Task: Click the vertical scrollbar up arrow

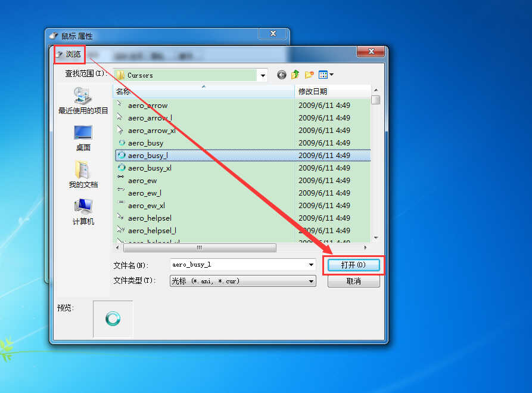Action: tap(375, 90)
